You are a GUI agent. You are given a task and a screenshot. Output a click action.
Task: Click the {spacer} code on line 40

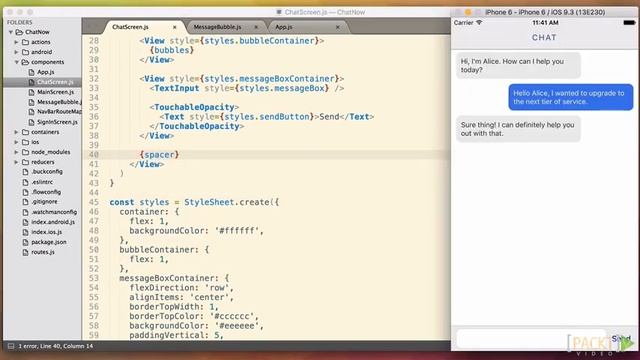159,155
